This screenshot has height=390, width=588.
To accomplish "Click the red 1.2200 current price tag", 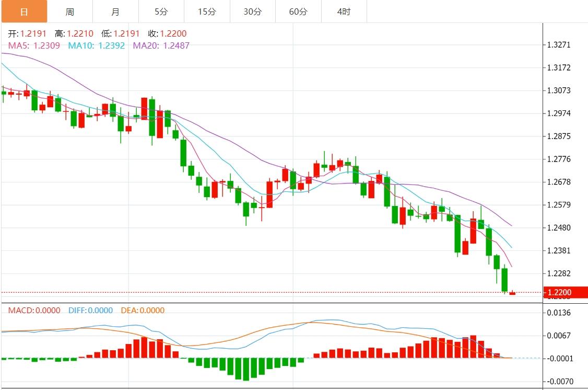I will [565, 293].
